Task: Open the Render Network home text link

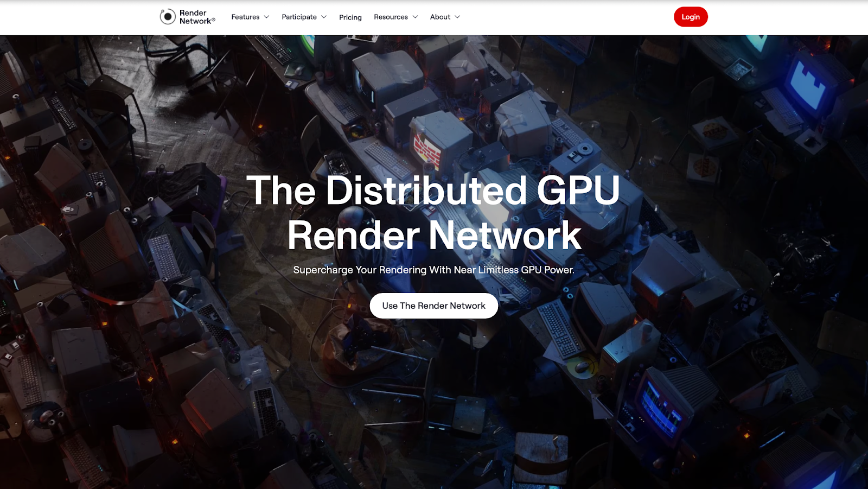Action: 197,17
